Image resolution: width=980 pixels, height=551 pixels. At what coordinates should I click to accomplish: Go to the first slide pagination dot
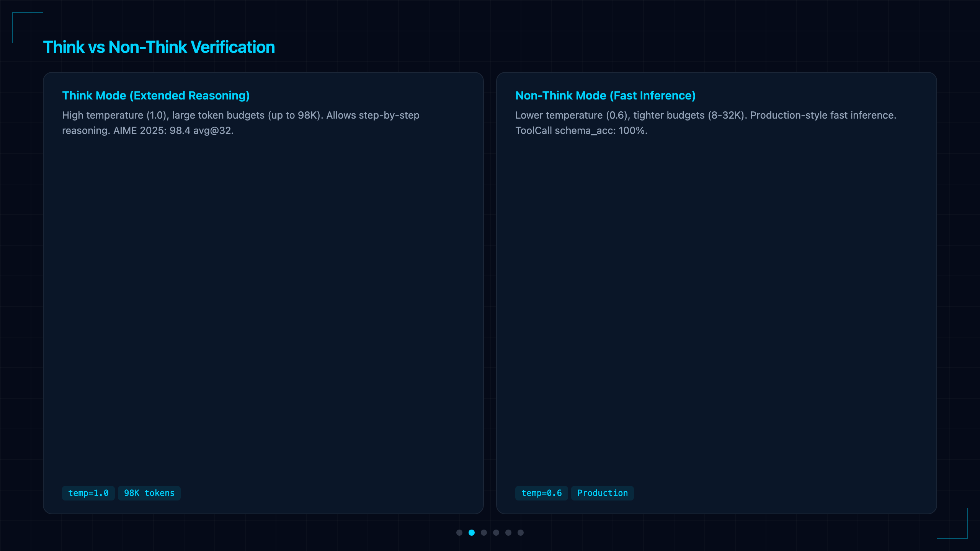pyautogui.click(x=459, y=533)
